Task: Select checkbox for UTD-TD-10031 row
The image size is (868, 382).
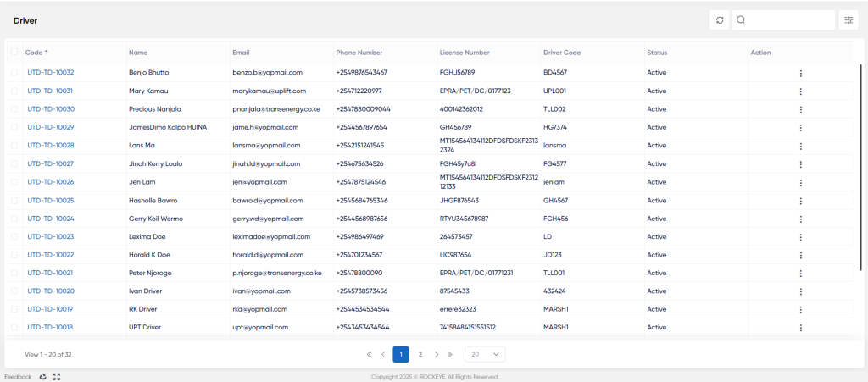Action: coord(14,91)
